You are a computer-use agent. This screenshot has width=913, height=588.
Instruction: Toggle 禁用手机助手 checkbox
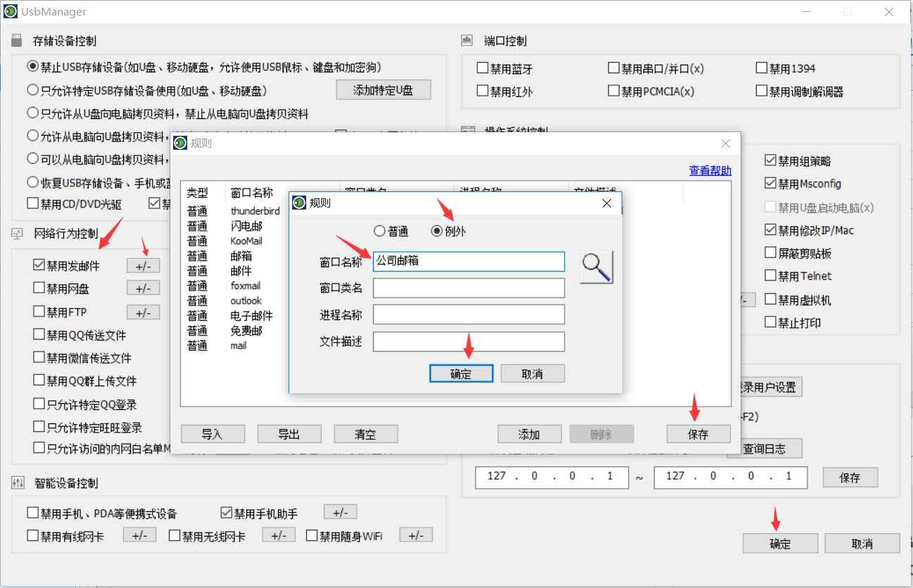227,513
